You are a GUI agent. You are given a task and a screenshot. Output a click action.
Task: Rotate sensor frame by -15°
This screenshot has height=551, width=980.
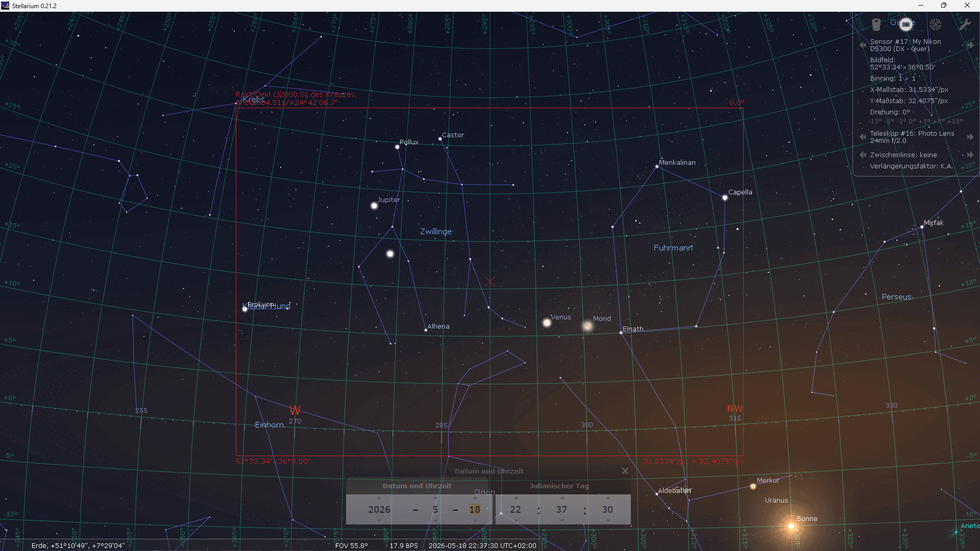pos(875,121)
